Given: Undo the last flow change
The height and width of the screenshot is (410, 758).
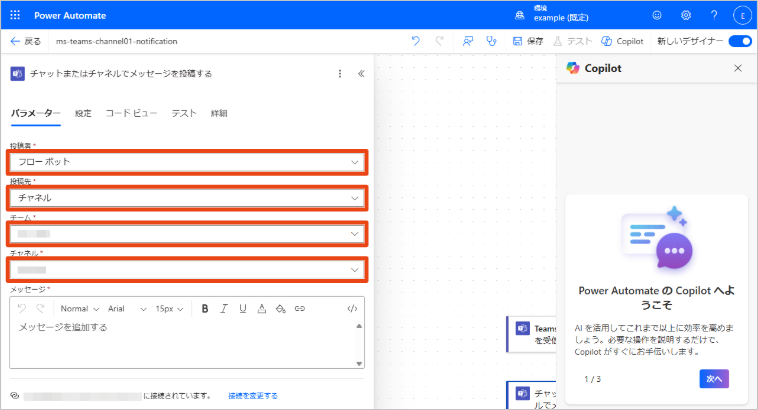Looking at the screenshot, I should (416, 41).
